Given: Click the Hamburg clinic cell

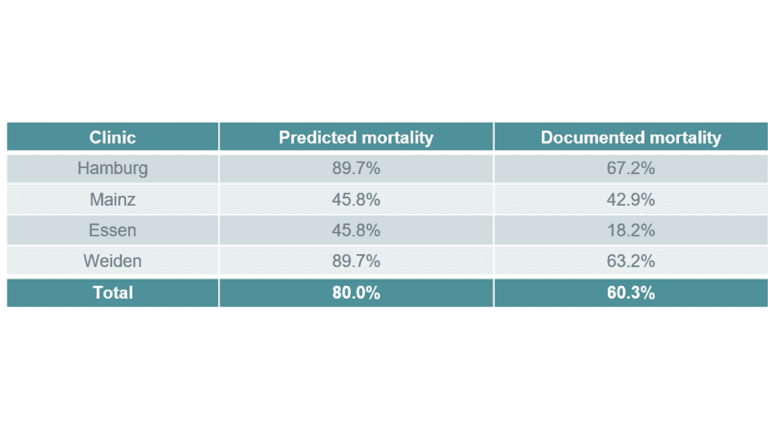Looking at the screenshot, I should tap(112, 168).
